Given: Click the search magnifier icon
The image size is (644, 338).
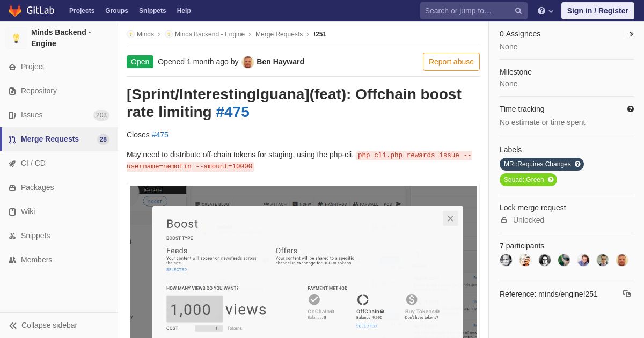Looking at the screenshot, I should pyautogui.click(x=518, y=11).
